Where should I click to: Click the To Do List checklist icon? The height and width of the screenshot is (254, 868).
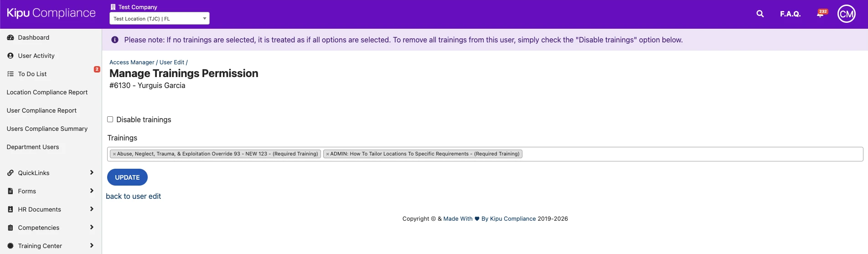click(x=10, y=74)
